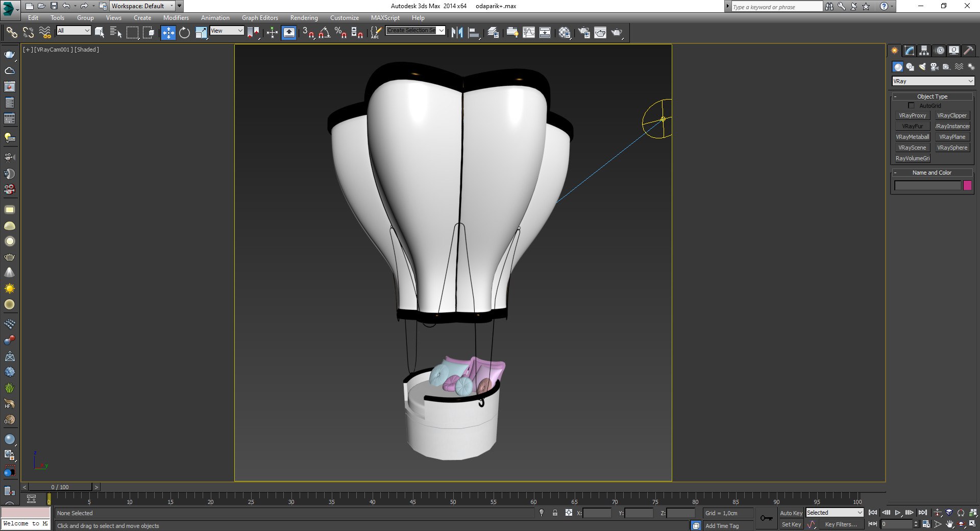
Task: Open the selection filter All dropdown
Action: coord(73,31)
